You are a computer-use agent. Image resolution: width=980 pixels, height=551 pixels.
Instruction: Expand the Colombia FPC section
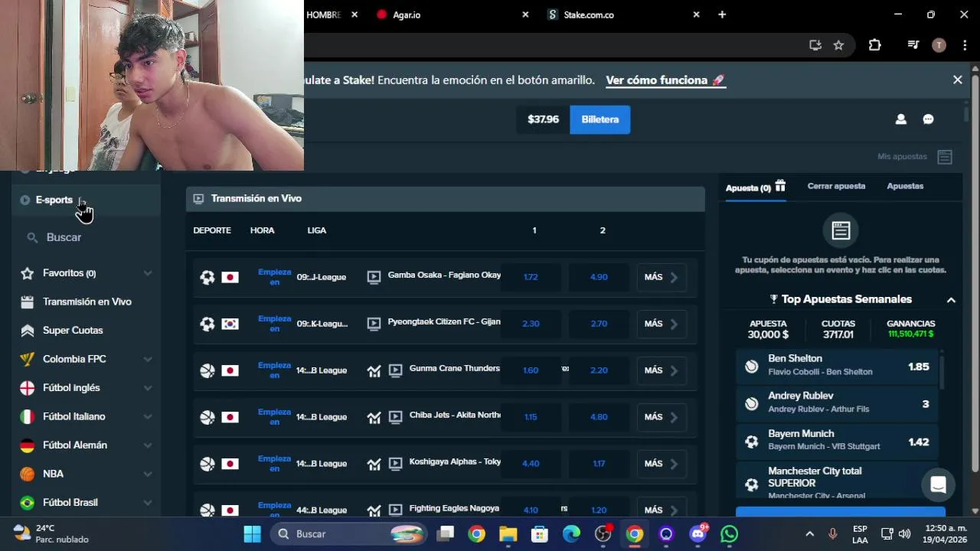click(148, 359)
